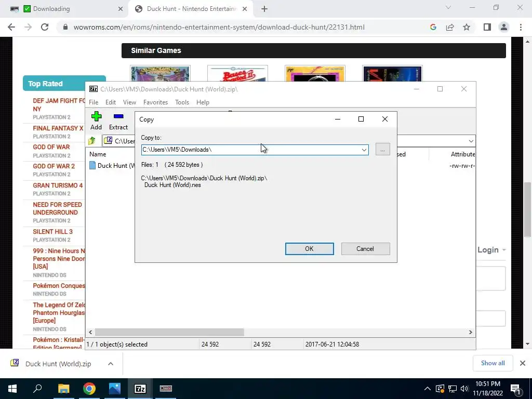
Task: Open Photos app in taskbar
Action: 115,389
